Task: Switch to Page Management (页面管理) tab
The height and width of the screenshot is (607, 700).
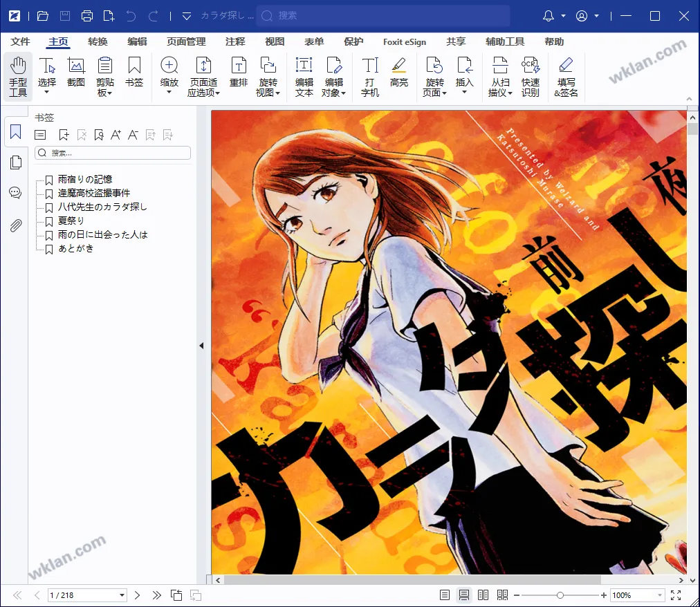Action: pyautogui.click(x=186, y=41)
